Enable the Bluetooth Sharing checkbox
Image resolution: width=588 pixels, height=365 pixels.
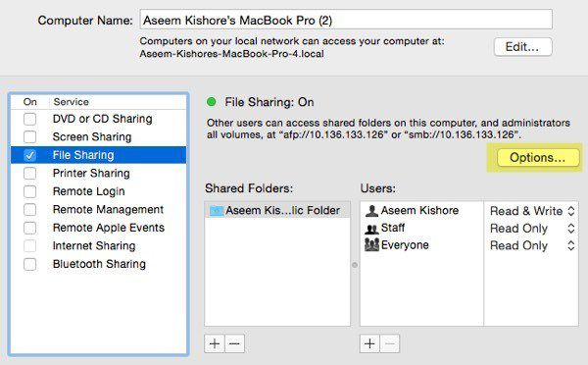tap(30, 264)
